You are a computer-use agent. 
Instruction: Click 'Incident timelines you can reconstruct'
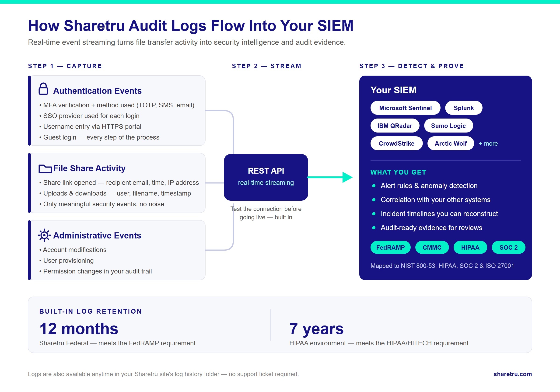[439, 214]
